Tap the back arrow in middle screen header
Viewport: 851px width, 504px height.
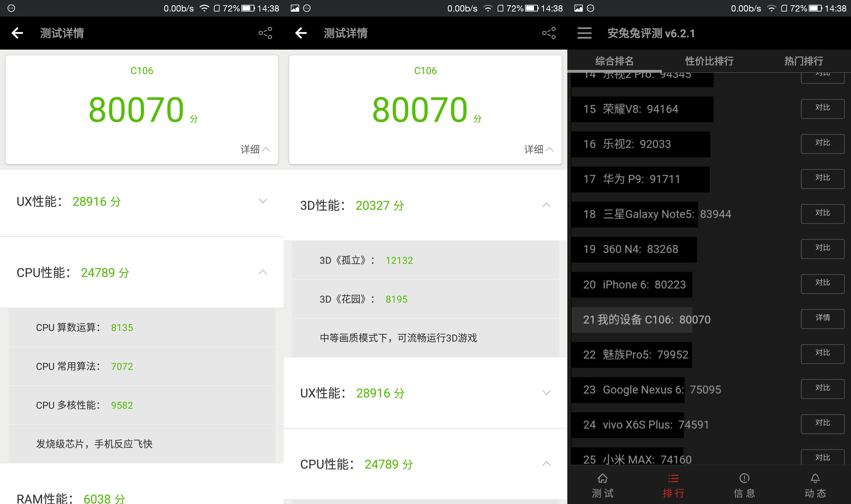point(301,33)
